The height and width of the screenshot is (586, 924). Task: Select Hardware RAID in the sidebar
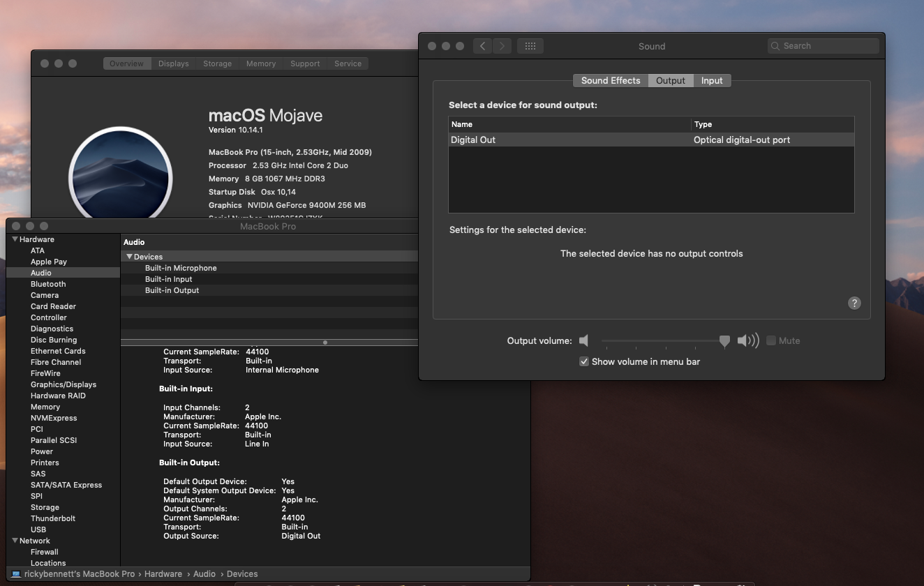tap(58, 396)
